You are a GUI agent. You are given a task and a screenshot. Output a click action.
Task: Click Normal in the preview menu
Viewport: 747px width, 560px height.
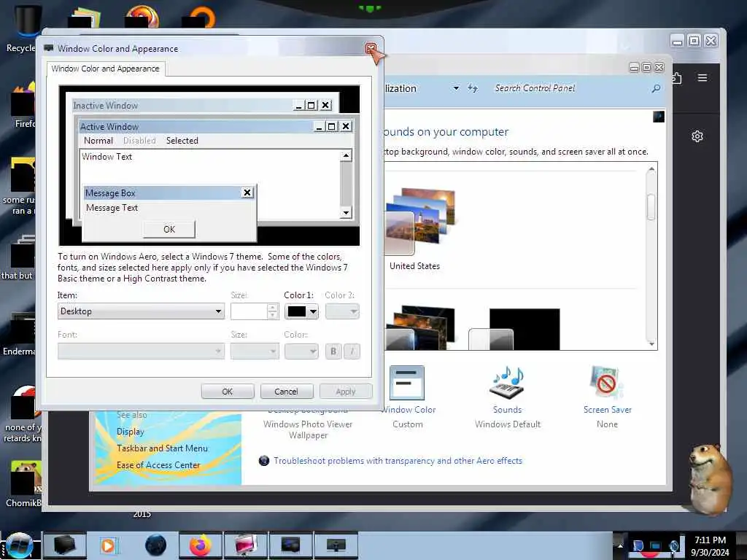click(x=98, y=141)
